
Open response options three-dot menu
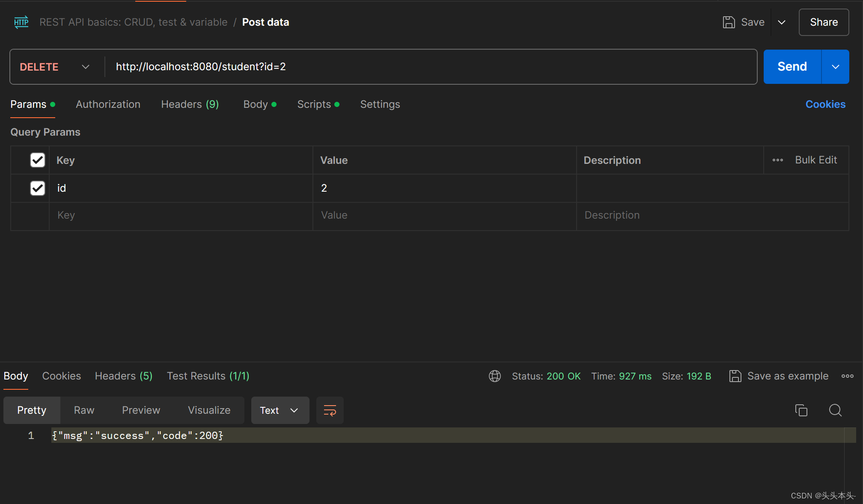(x=847, y=376)
